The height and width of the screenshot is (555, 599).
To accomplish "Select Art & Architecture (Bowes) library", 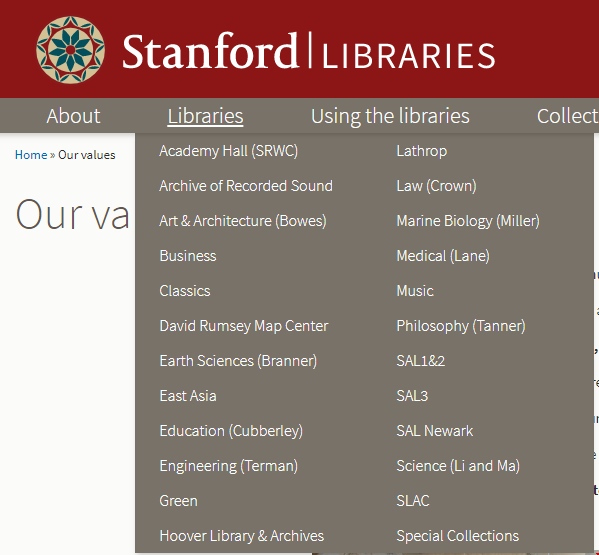I will tap(243, 221).
